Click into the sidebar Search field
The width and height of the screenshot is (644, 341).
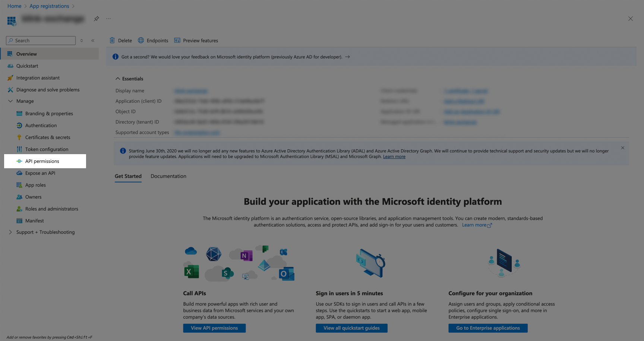click(41, 41)
